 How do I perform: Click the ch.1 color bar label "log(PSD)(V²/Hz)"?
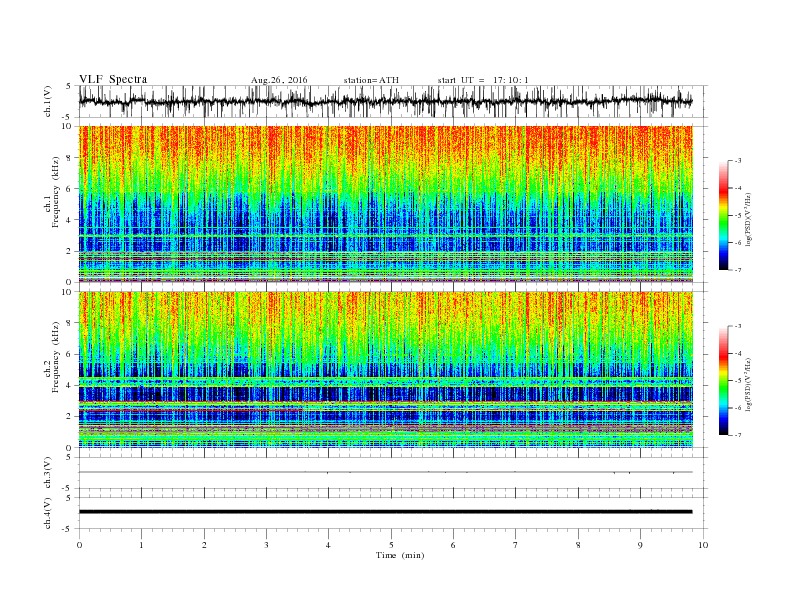[x=748, y=219]
